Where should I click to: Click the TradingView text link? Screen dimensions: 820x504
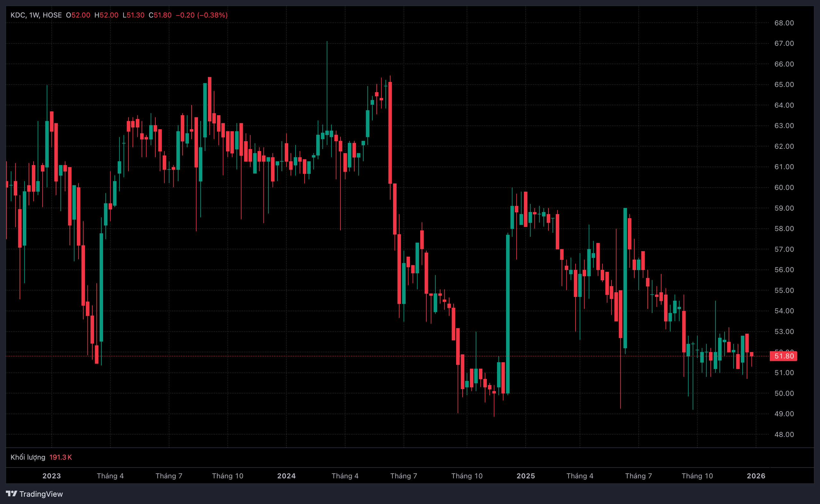[x=41, y=494]
